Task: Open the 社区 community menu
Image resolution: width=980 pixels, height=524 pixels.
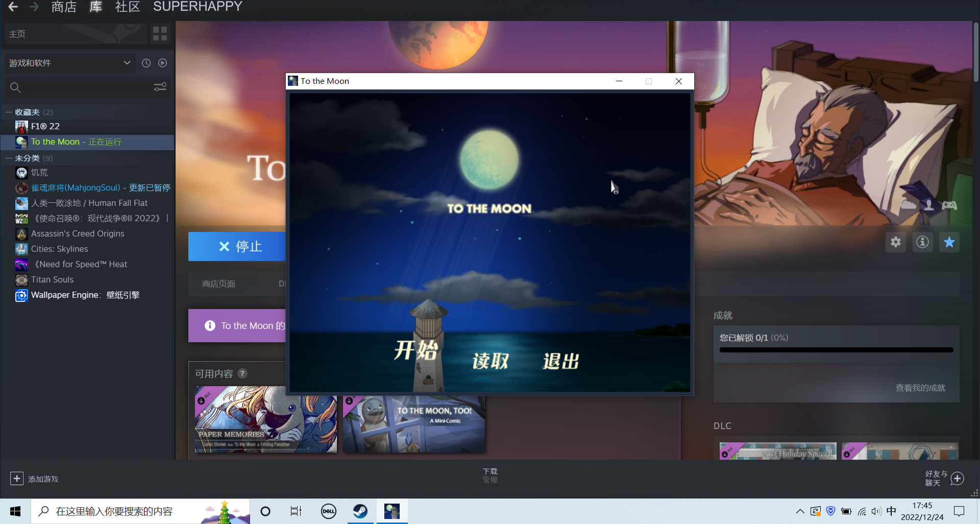Action: point(128,7)
